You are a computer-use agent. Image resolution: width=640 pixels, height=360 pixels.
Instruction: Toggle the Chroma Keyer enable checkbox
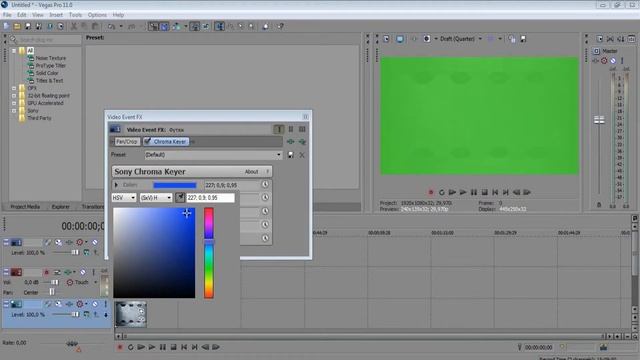pyautogui.click(x=148, y=141)
